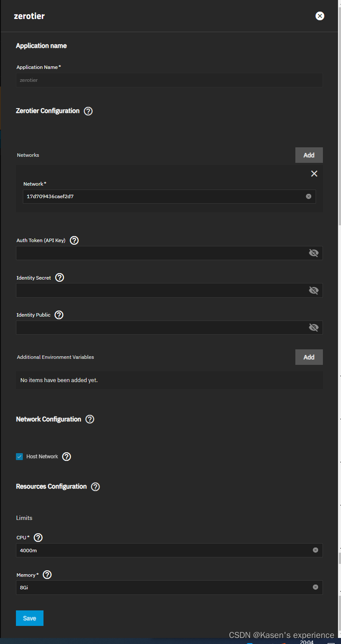Image resolution: width=341 pixels, height=644 pixels.
Task: Show help for Identity Public
Action: click(59, 315)
